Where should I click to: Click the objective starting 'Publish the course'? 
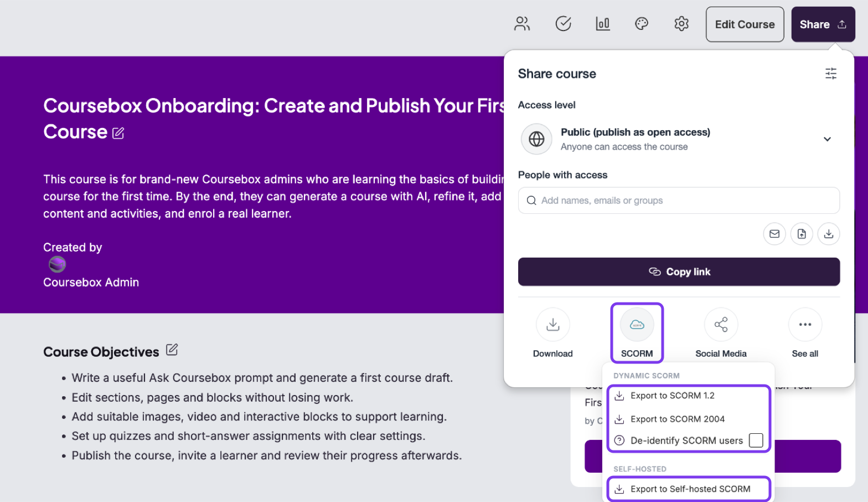click(267, 456)
